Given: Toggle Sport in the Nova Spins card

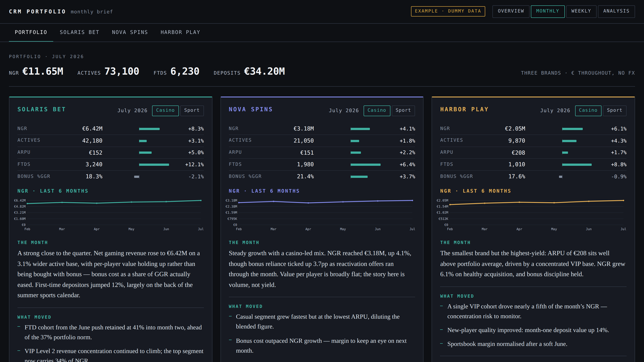Looking at the screenshot, I should [x=403, y=111].
